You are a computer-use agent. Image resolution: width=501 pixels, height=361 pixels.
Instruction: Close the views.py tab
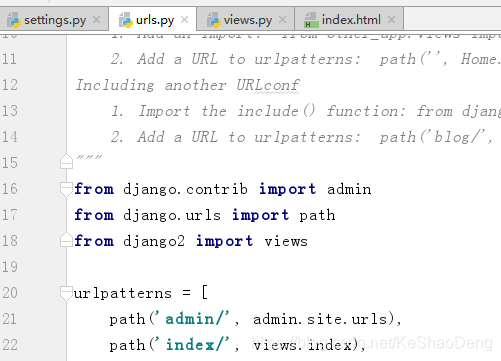pos(282,20)
